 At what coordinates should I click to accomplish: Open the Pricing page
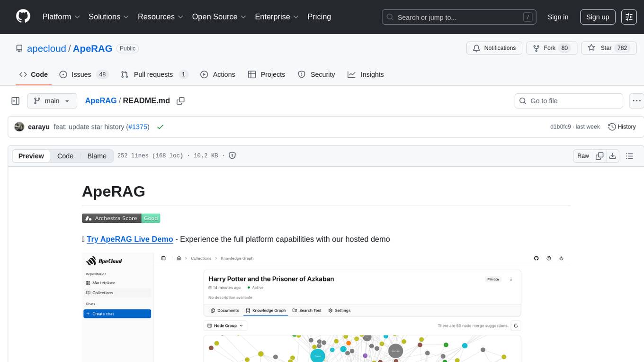point(319,17)
